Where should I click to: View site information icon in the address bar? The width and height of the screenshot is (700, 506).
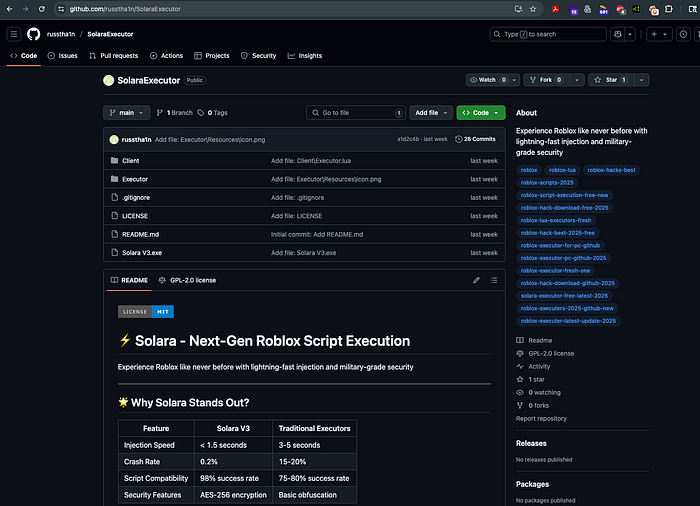[61, 9]
